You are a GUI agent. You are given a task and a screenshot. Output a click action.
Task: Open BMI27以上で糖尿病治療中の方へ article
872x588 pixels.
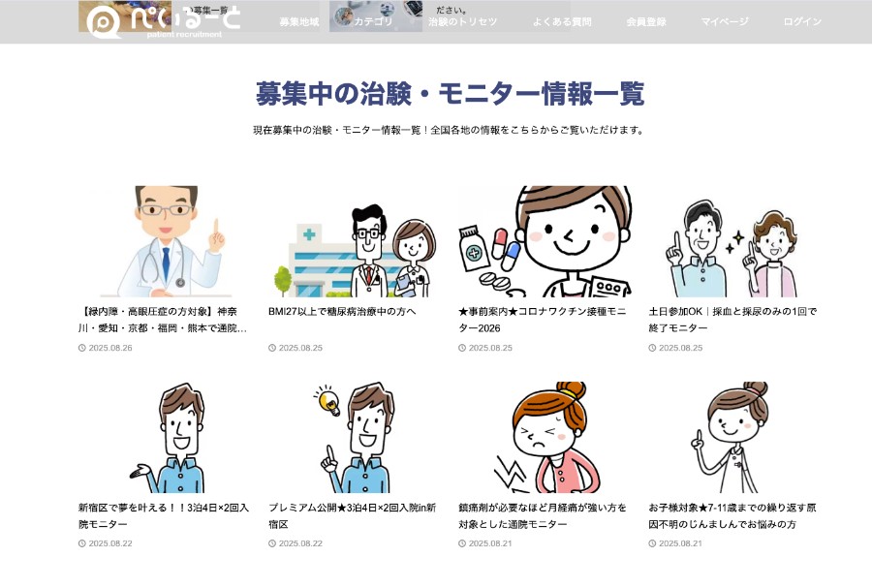(342, 312)
